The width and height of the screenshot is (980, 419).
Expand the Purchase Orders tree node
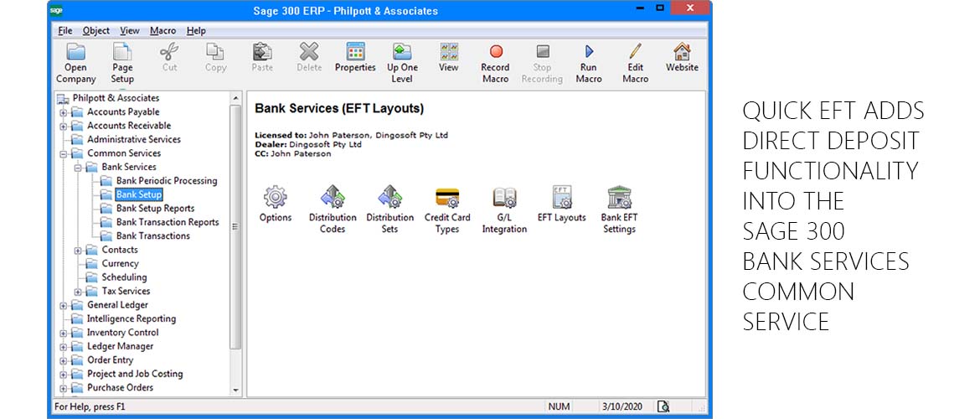coord(63,388)
